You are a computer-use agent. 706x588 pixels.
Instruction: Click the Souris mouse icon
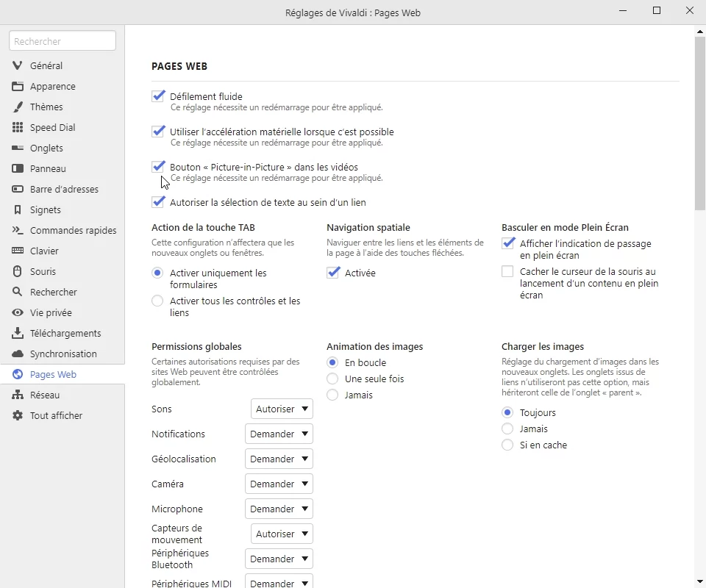pos(17,271)
